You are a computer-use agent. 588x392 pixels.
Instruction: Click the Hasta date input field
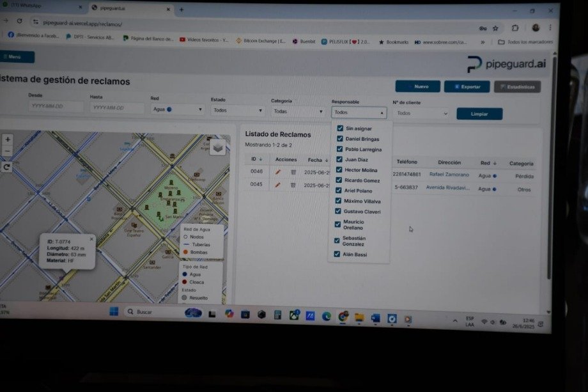click(x=117, y=107)
